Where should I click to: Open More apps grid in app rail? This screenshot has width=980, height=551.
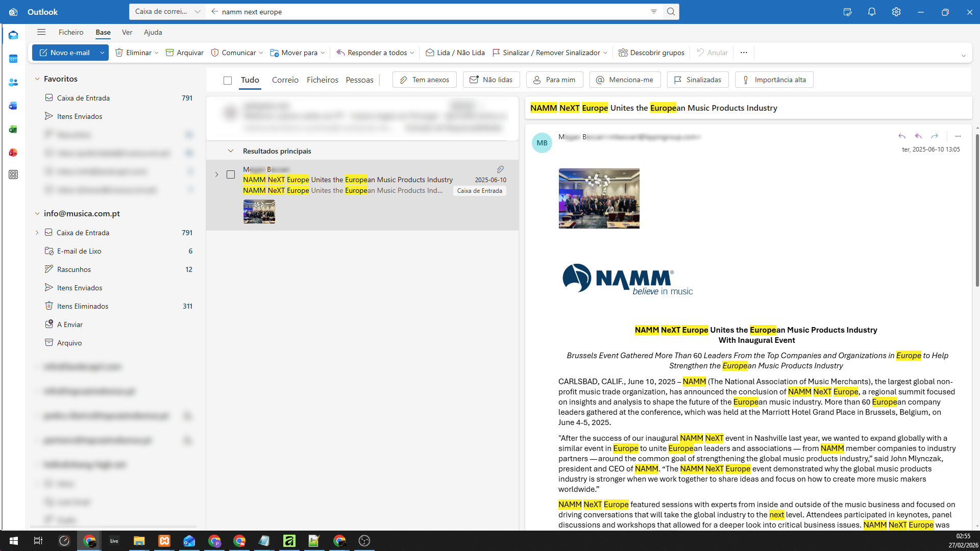point(13,174)
